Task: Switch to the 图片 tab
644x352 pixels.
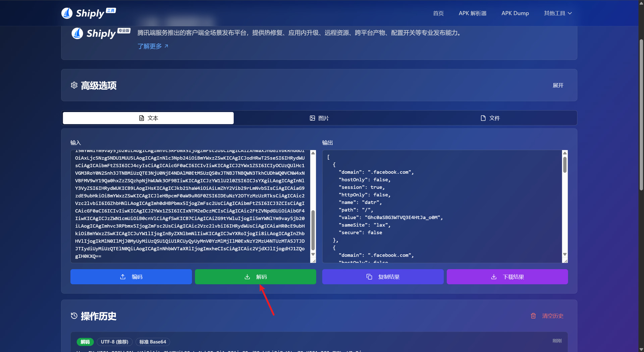Action: pos(319,118)
